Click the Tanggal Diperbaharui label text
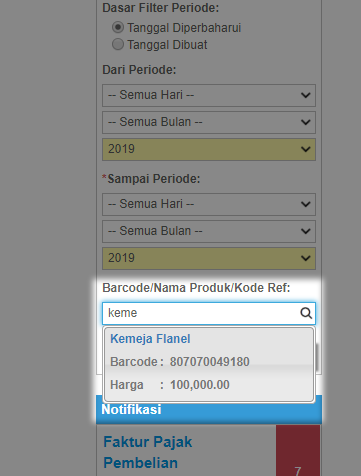 (184, 28)
